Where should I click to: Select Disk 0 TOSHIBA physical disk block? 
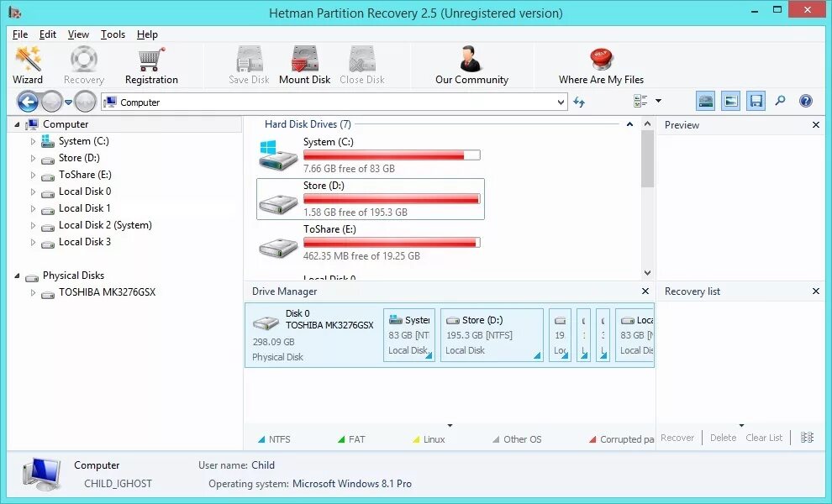point(313,335)
